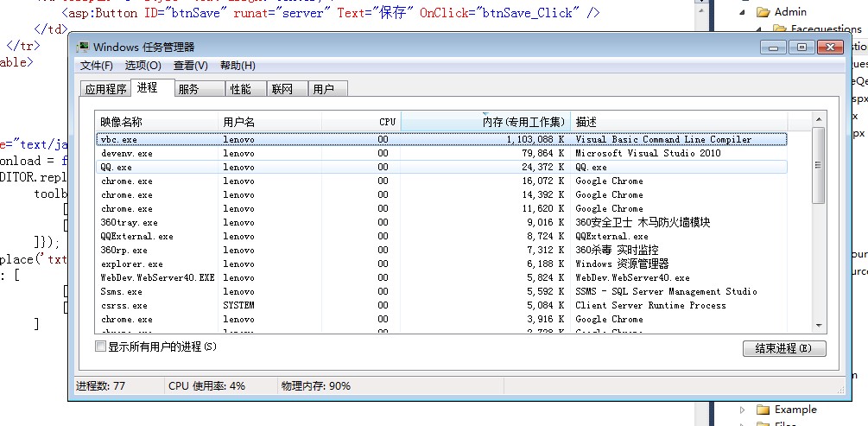Select the QQExternal.exe process
The width and height of the screenshot is (868, 426).
(441, 237)
